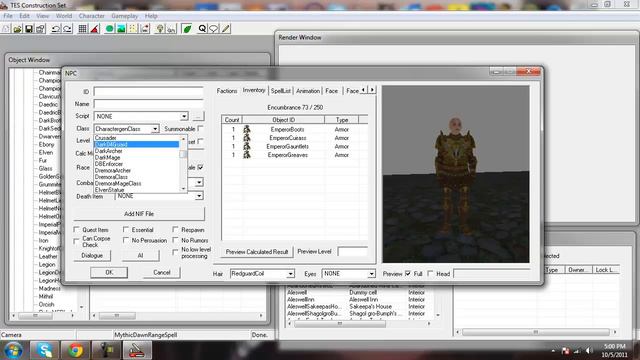Click the Construction Set taskbar icon
Viewport: 640px width, 360px height.
point(136,350)
